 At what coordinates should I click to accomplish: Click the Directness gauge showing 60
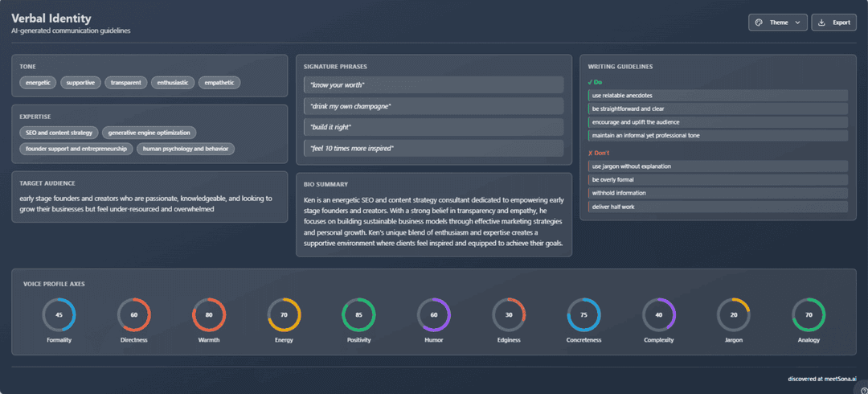(134, 314)
